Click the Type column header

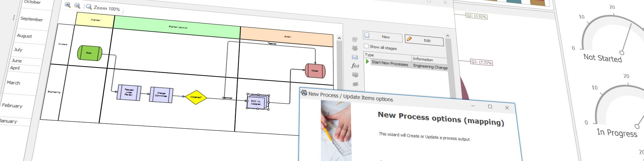coord(388,56)
